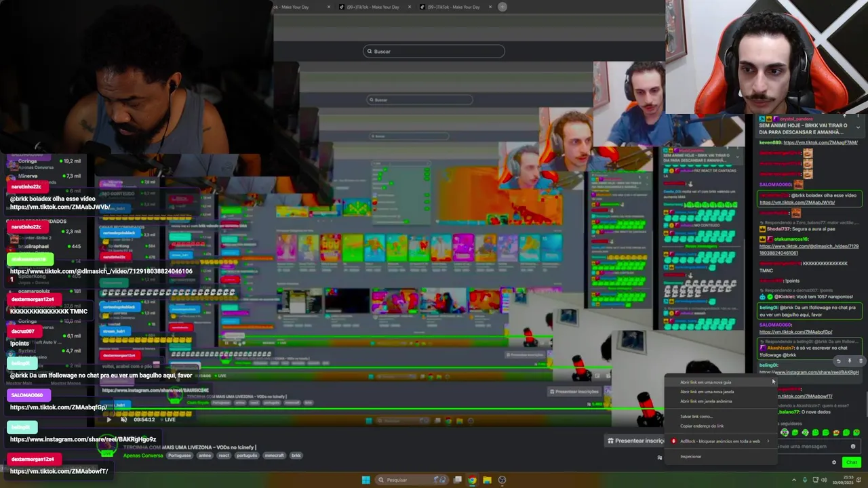Close the middle TikTok tab
The image size is (868, 488).
pyautogui.click(x=409, y=7)
